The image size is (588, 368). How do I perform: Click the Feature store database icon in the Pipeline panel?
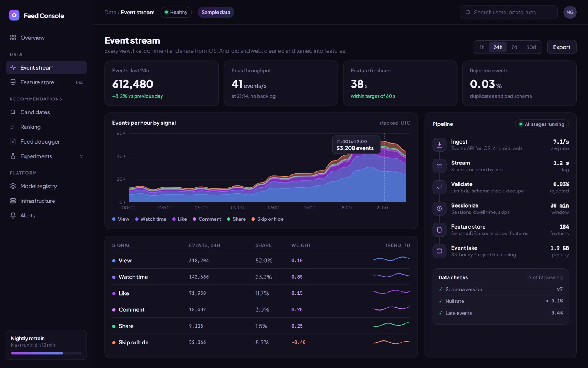pos(439,230)
